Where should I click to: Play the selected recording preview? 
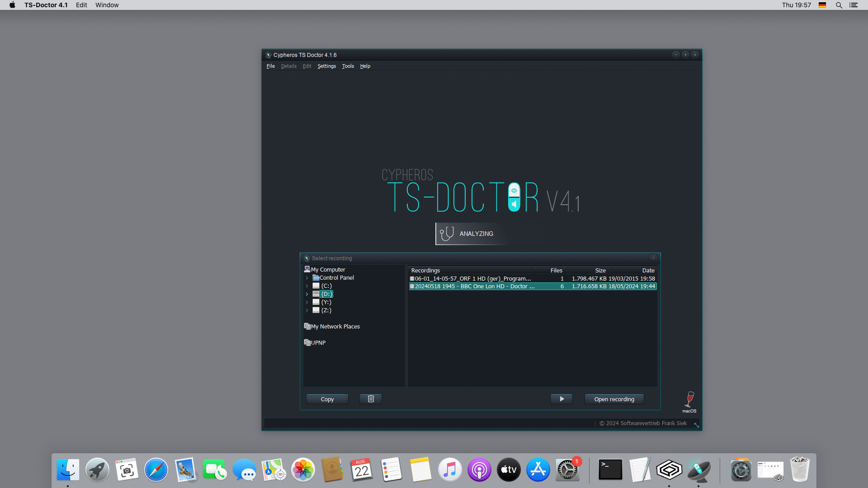click(561, 399)
